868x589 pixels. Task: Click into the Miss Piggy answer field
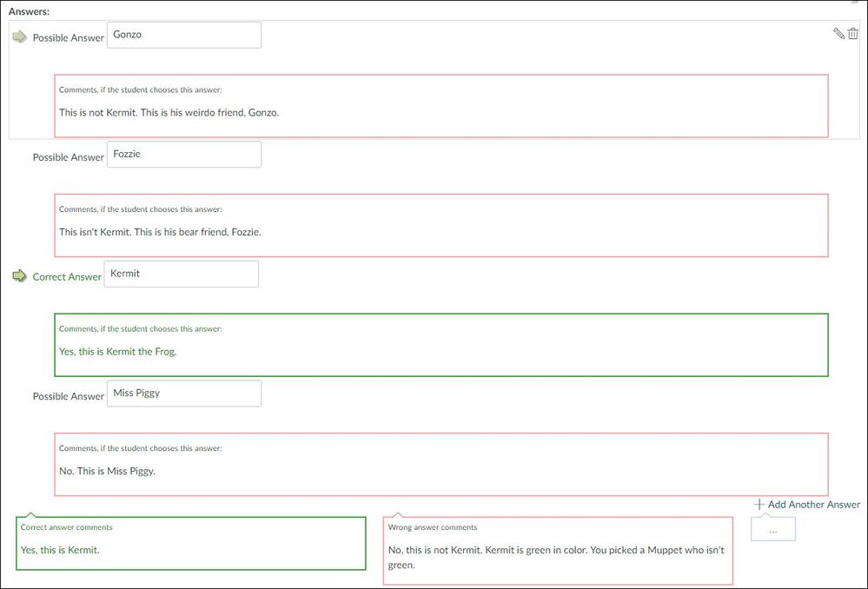pos(183,394)
